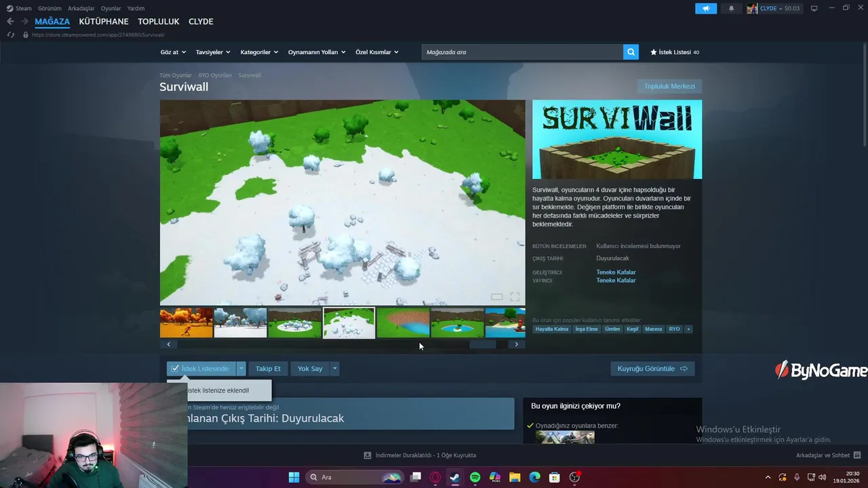Screen dimensions: 868x488
Task: Open the Opera GX taskbar icon
Action: coord(435,477)
